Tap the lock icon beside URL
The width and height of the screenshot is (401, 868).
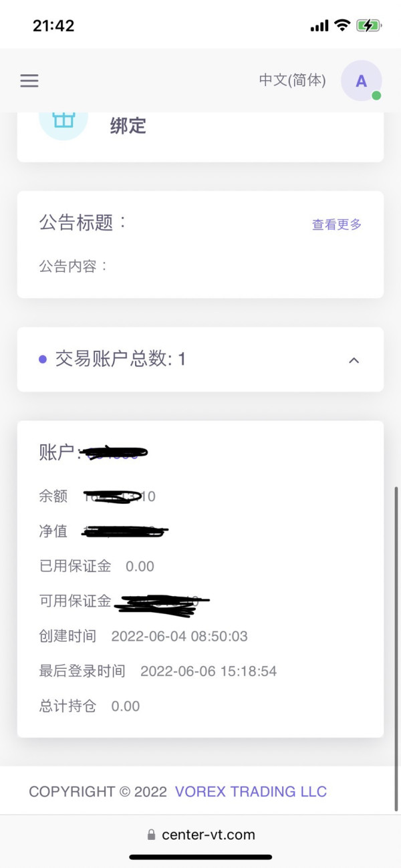click(151, 835)
